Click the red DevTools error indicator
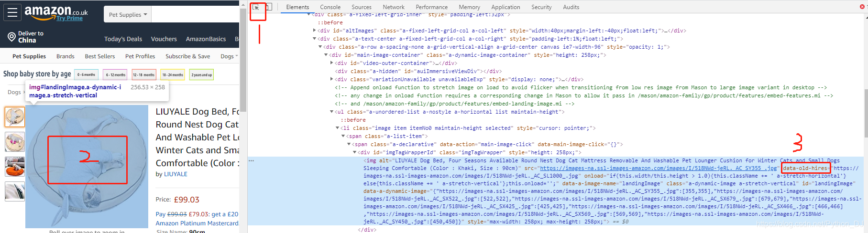The width and height of the screenshot is (868, 233). [x=862, y=7]
